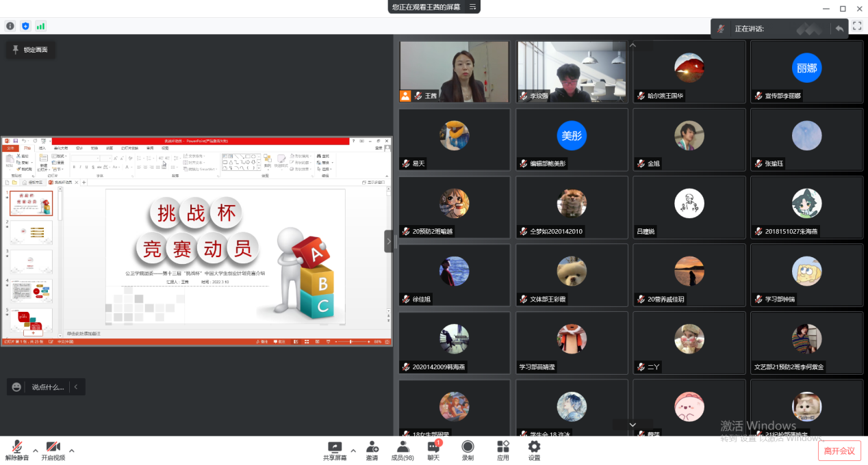Check the green network signal icon
Screen dimensions: 868x465
pyautogui.click(x=41, y=26)
